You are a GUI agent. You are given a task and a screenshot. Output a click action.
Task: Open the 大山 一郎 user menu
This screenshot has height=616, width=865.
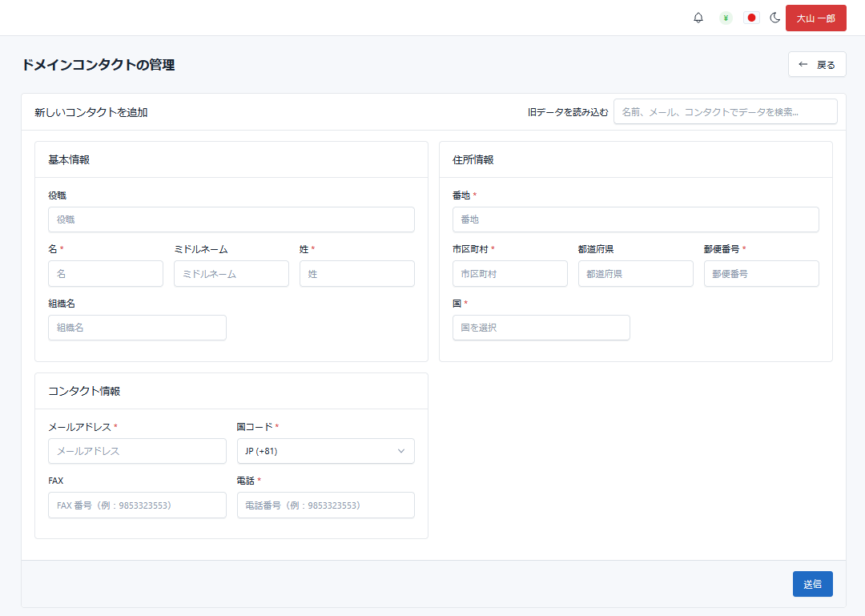coord(815,18)
